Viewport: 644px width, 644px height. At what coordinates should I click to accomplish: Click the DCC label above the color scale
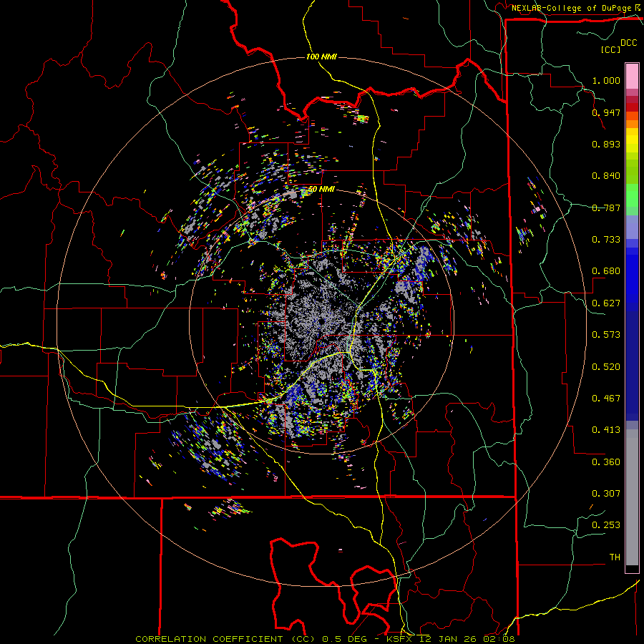[629, 42]
